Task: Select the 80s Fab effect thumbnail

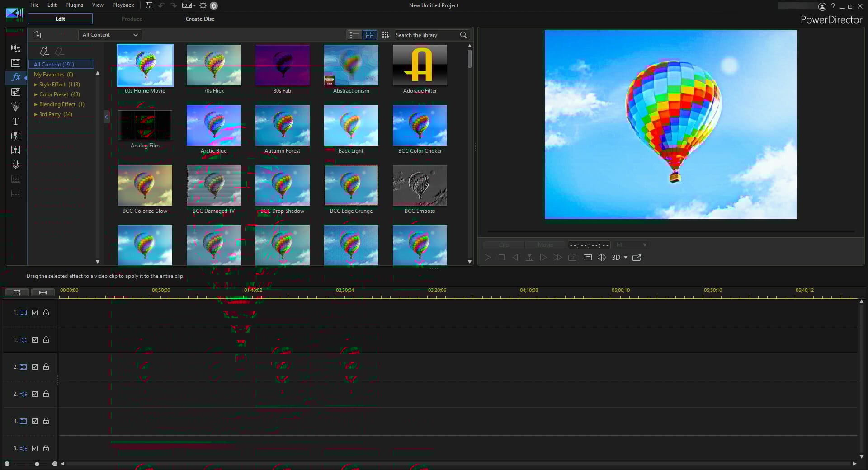Action: coord(283,65)
